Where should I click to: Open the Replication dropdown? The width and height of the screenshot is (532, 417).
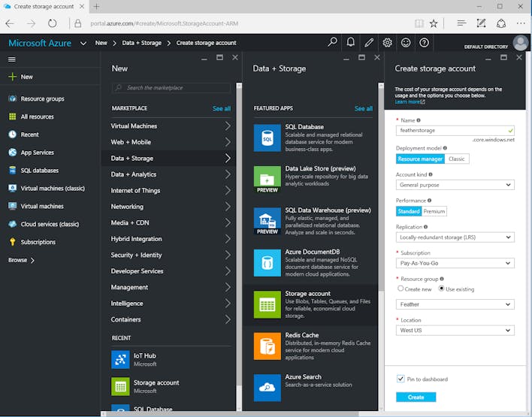pyautogui.click(x=455, y=237)
